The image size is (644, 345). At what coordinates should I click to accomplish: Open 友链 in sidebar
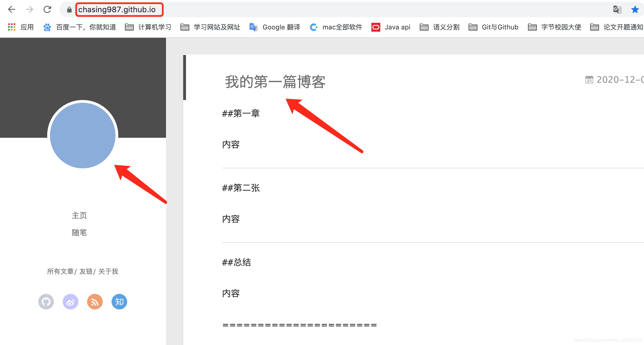pos(86,271)
